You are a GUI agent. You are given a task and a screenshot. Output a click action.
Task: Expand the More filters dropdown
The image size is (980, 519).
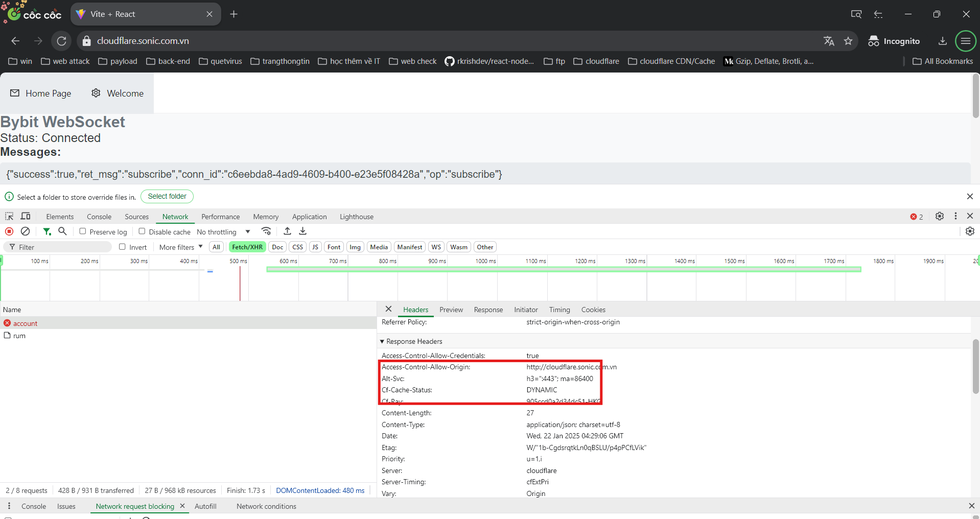[181, 247]
